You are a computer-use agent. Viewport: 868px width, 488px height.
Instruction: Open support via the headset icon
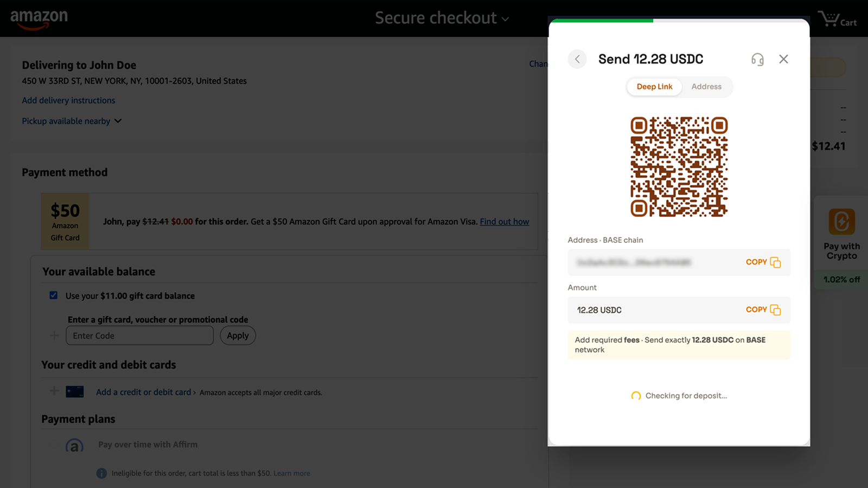pos(757,59)
